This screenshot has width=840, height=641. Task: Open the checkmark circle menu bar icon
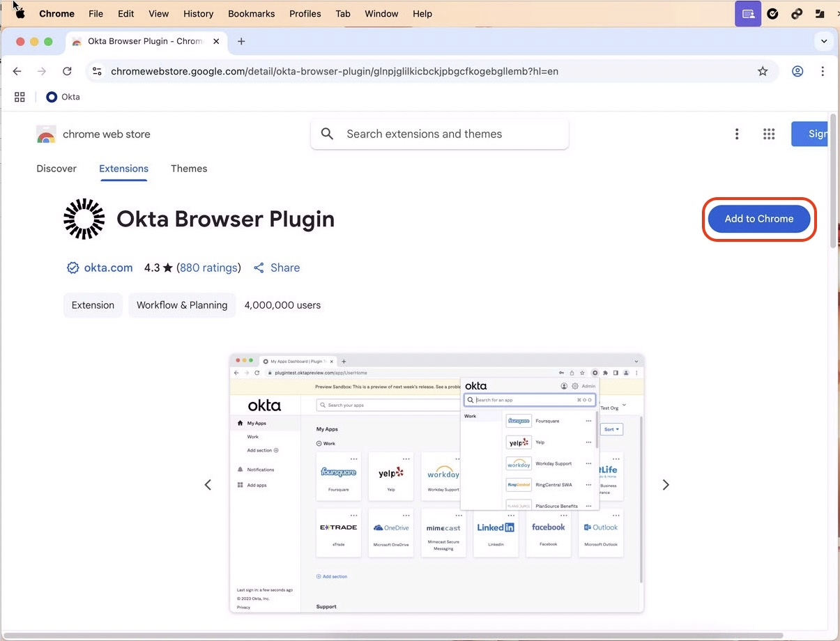(x=772, y=13)
